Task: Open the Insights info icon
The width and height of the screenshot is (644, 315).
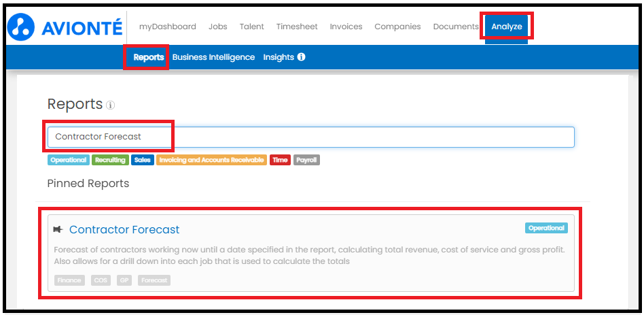Action: 301,57
